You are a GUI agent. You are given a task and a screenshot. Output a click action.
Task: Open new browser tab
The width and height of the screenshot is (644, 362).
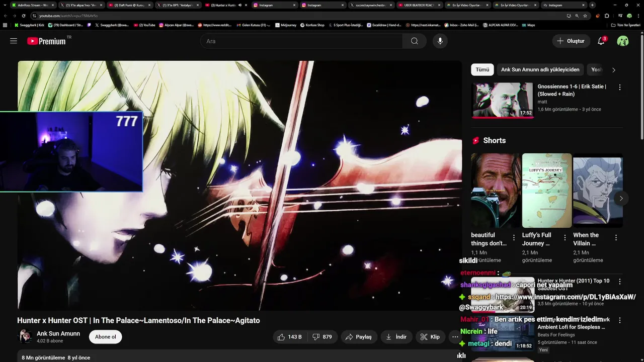coord(592,5)
